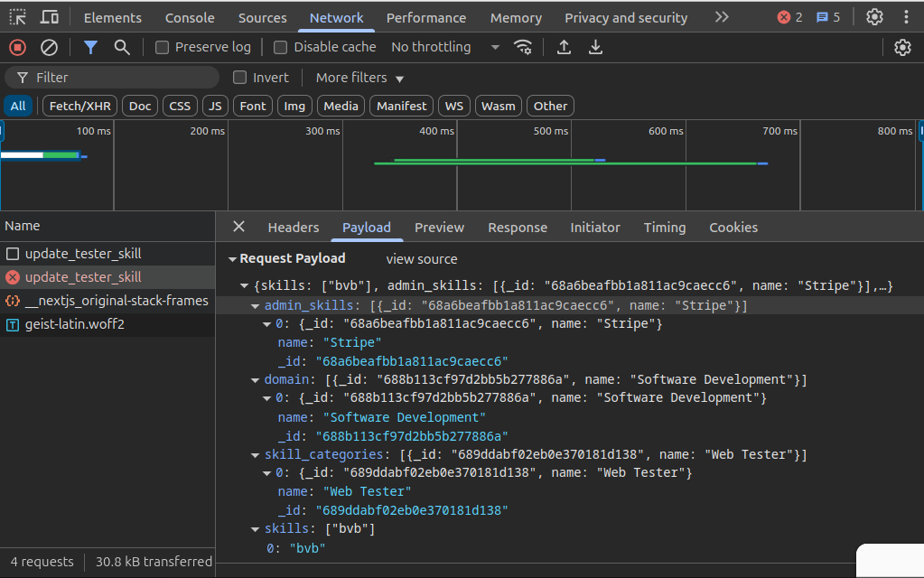Open the Response tab
924x578 pixels.
(518, 228)
